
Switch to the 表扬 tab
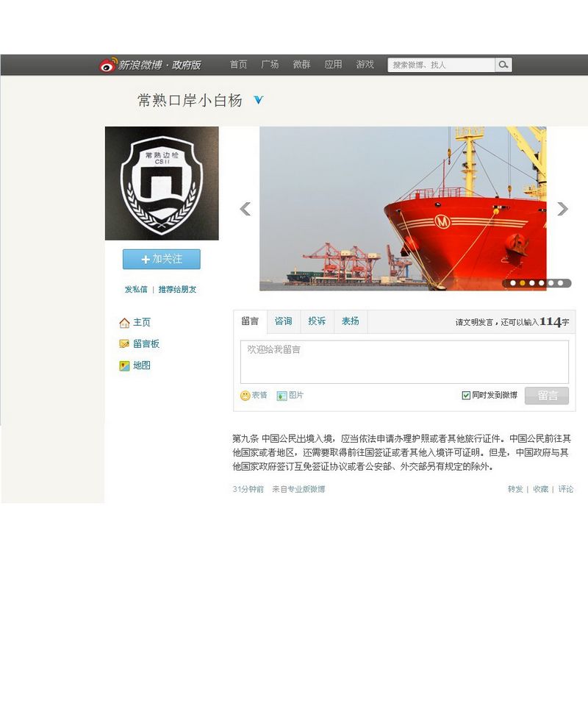click(351, 321)
